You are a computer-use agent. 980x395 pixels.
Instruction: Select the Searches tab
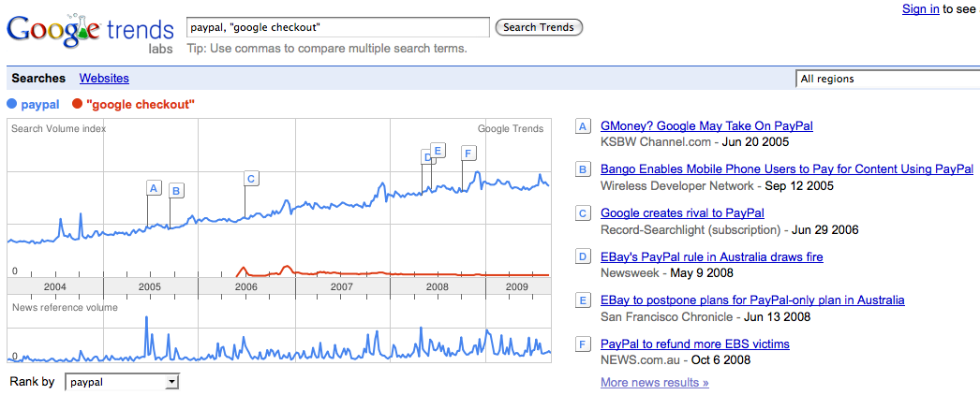click(x=38, y=79)
